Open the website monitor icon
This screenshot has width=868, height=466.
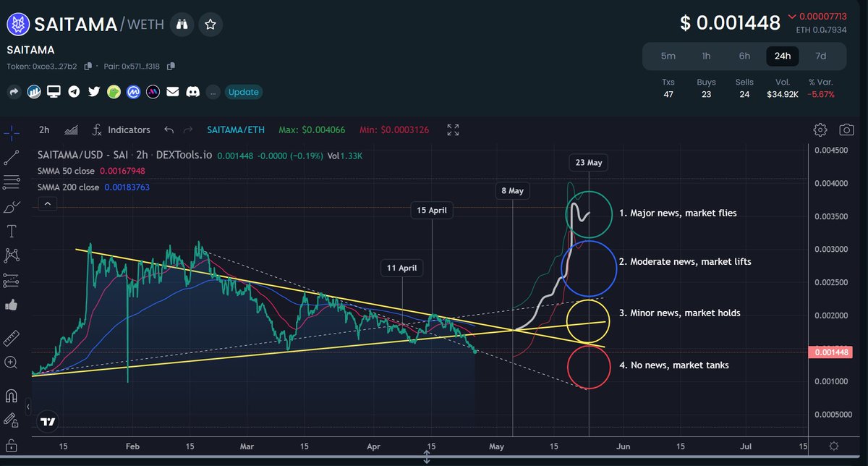(54, 92)
